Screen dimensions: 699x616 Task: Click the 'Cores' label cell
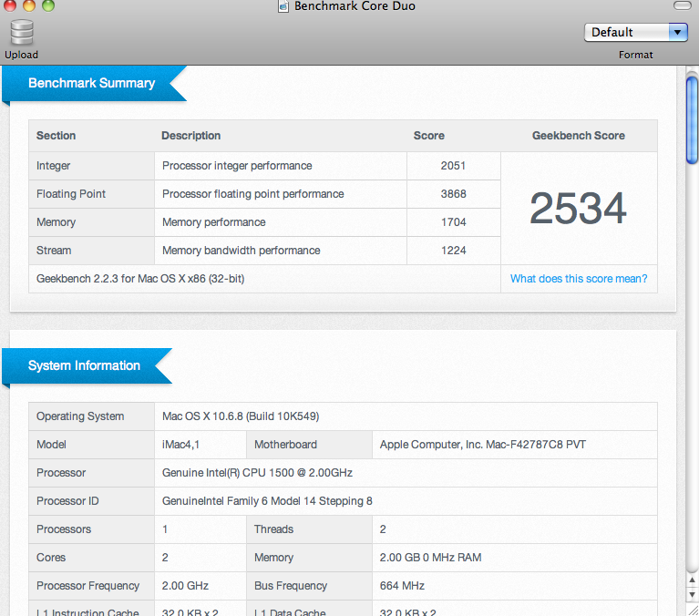tap(92, 558)
